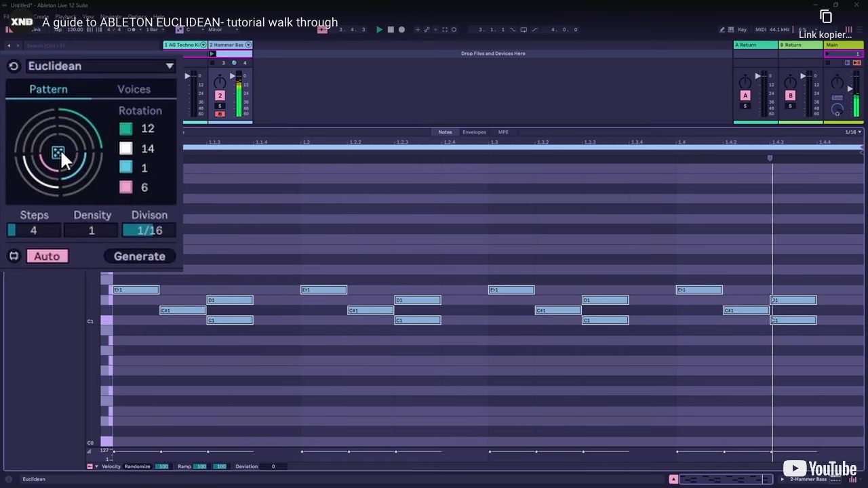This screenshot has height=488, width=868.
Task: Click the Tap tempo button
Action: [57, 29]
